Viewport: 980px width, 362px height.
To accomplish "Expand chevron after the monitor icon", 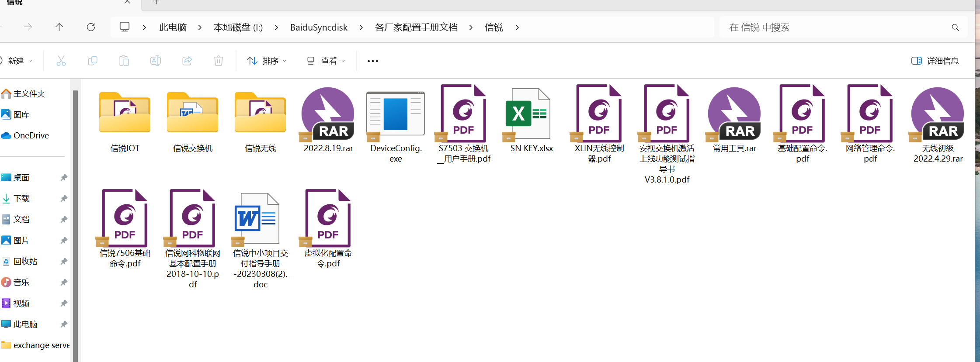I will click(144, 27).
